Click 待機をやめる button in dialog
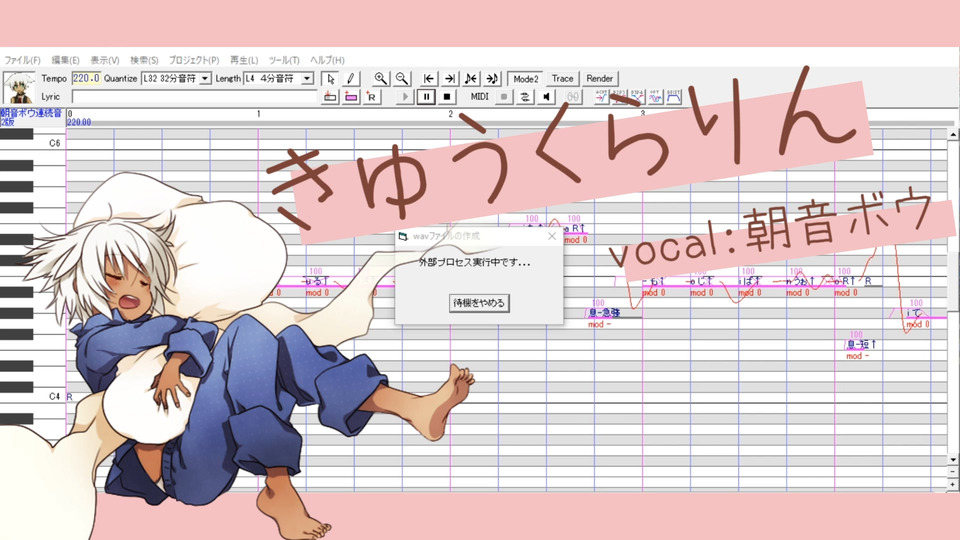960x540 pixels. click(479, 302)
